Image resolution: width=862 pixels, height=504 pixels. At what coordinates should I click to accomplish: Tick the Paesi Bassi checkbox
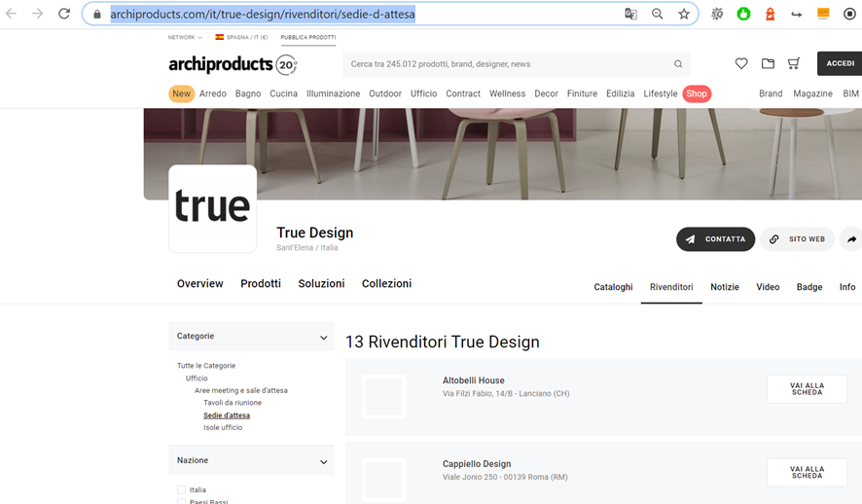[181, 501]
